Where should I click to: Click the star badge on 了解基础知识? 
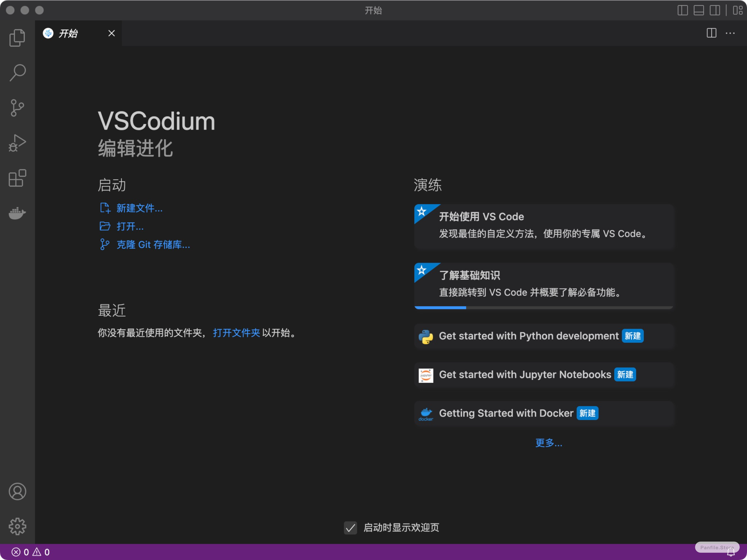pyautogui.click(x=421, y=270)
